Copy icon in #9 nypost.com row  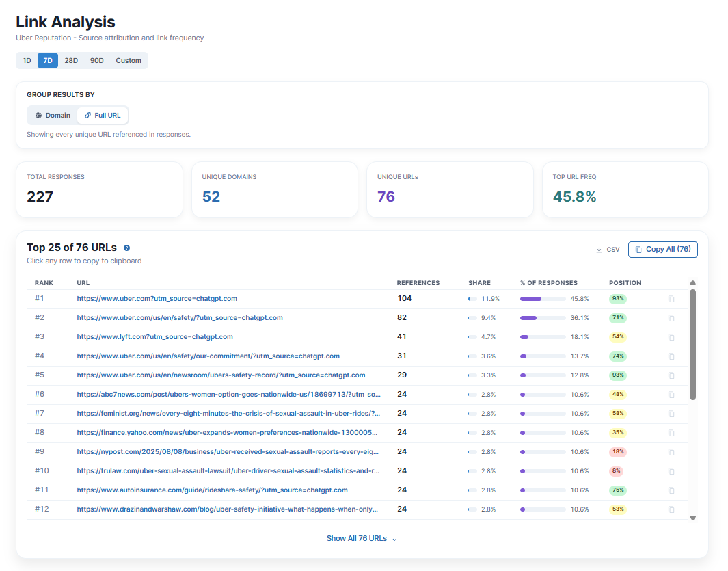671,452
